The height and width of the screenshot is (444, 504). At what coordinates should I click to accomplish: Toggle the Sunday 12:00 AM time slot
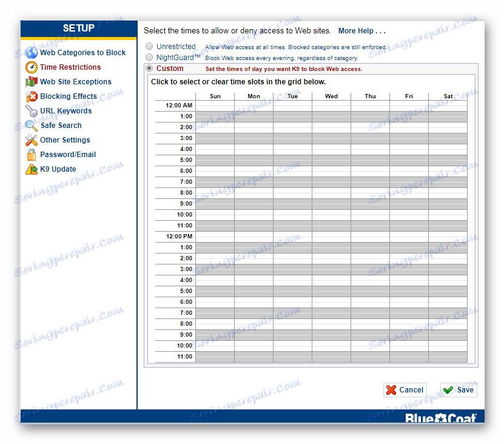tap(215, 106)
